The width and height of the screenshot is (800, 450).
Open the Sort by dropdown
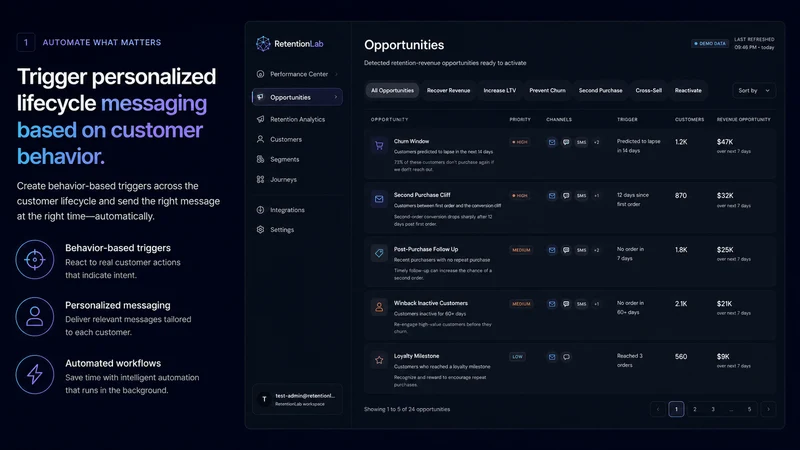(x=754, y=90)
